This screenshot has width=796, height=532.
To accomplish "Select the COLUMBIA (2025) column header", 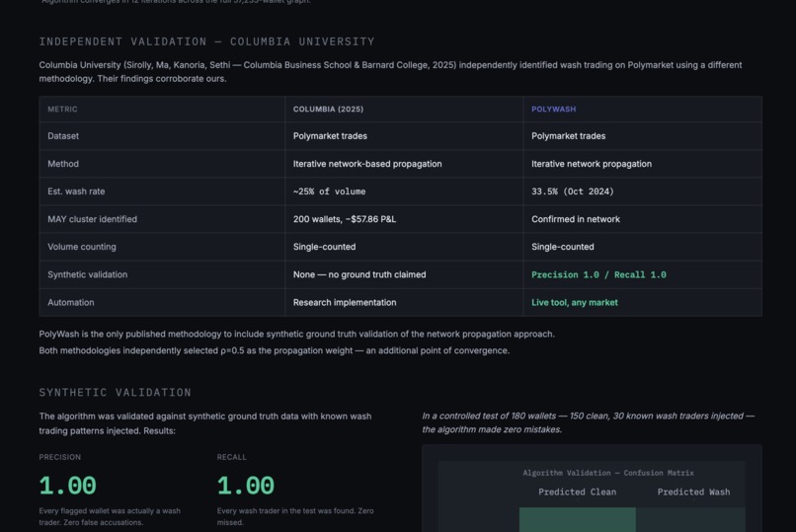I will [328, 109].
